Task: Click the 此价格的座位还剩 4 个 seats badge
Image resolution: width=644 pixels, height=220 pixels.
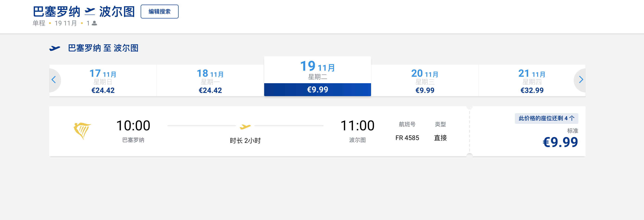Action: click(547, 118)
